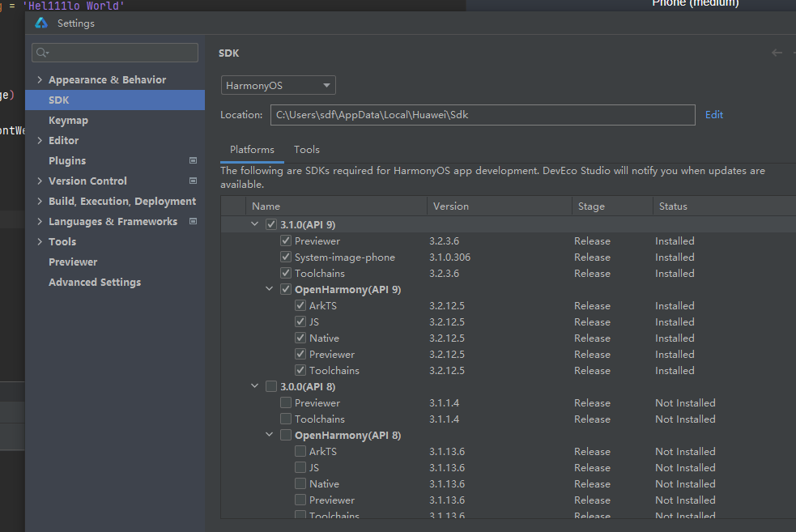Click the Status column header
Image resolution: width=796 pixels, height=532 pixels.
click(x=724, y=206)
